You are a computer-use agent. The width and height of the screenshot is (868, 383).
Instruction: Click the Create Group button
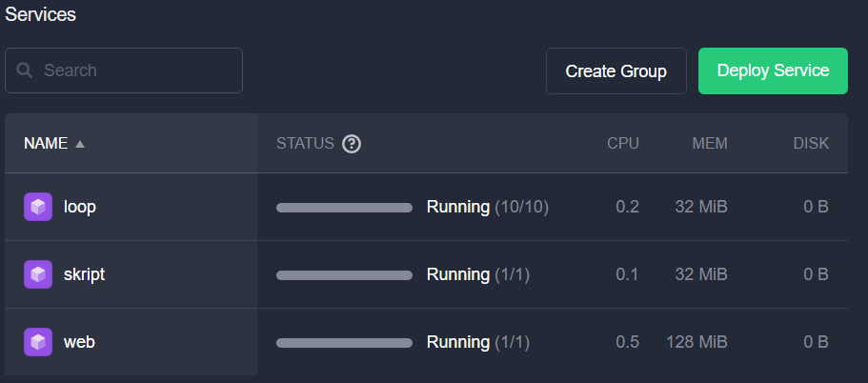[616, 71]
